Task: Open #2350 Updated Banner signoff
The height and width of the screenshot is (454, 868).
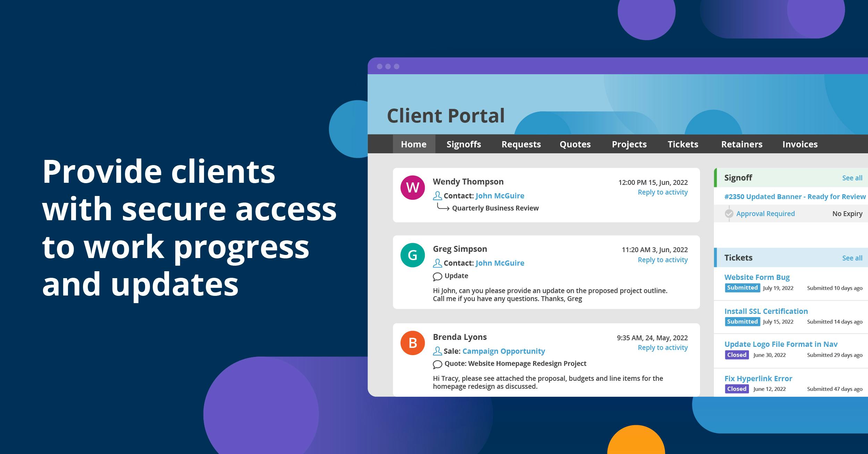Action: point(795,197)
